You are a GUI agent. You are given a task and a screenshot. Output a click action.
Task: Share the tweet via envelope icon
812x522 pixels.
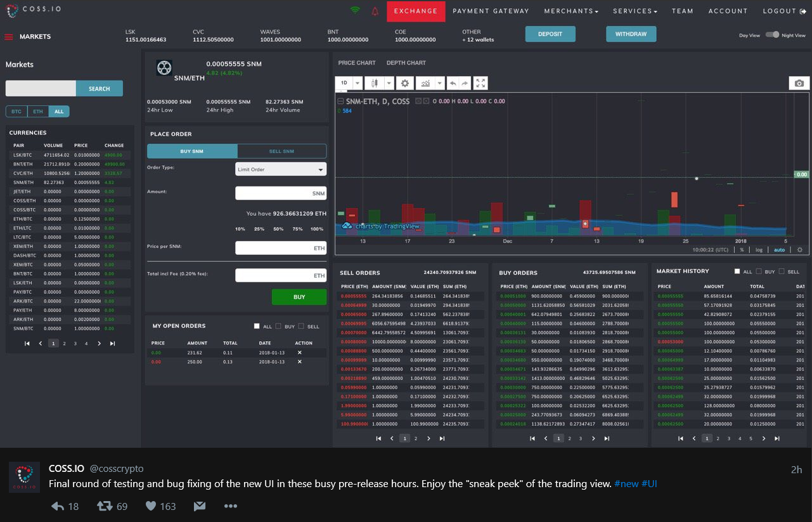point(199,506)
